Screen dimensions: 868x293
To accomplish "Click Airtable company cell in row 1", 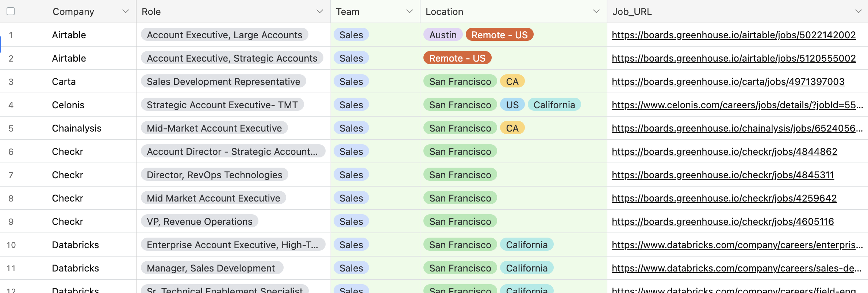I will [x=69, y=35].
